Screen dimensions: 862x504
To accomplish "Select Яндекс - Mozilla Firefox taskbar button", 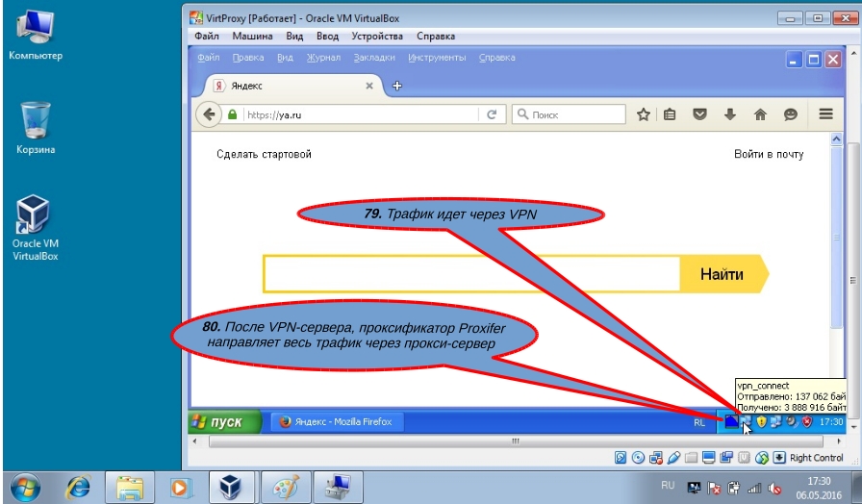I will click(x=338, y=421).
